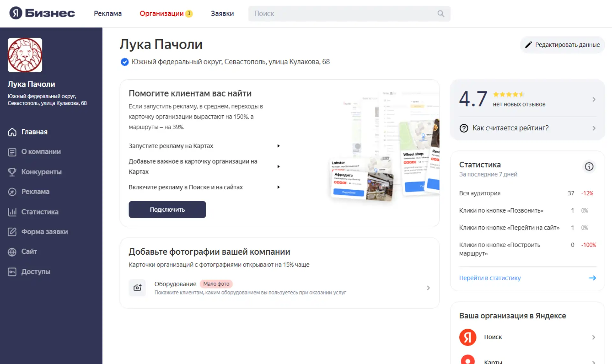Click the Поиск row in Ваша организация
Screen dimensions: 612x364
pyautogui.click(x=528, y=337)
